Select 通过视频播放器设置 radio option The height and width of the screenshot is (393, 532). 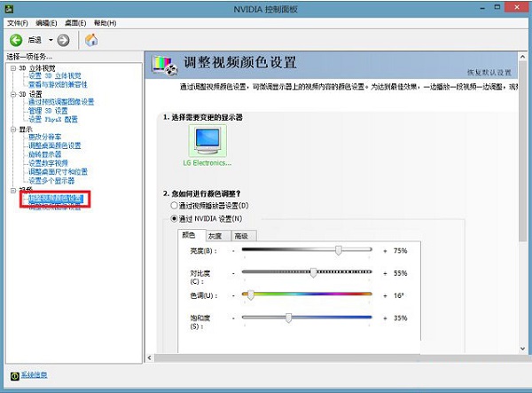pyautogui.click(x=174, y=205)
